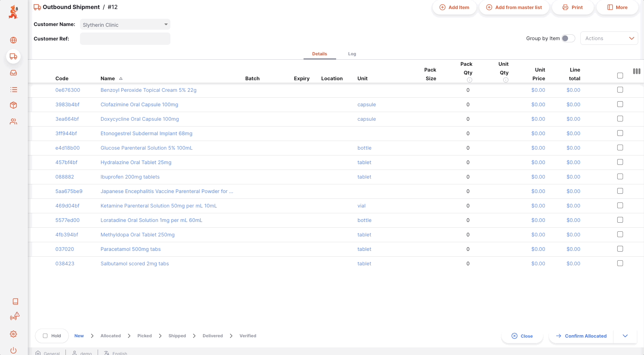Open the Distribution truck icon in sidebar
This screenshot has height=355, width=644.
[x=13, y=56]
